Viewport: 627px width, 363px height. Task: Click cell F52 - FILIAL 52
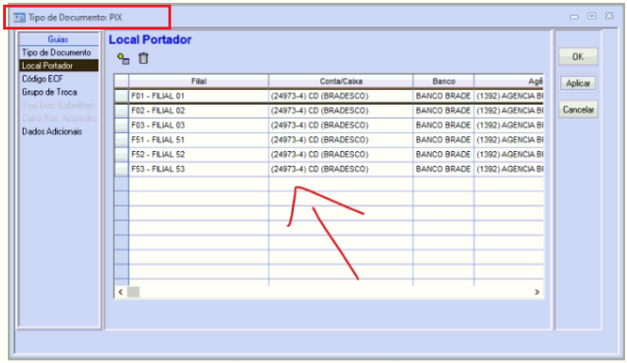tap(199, 154)
